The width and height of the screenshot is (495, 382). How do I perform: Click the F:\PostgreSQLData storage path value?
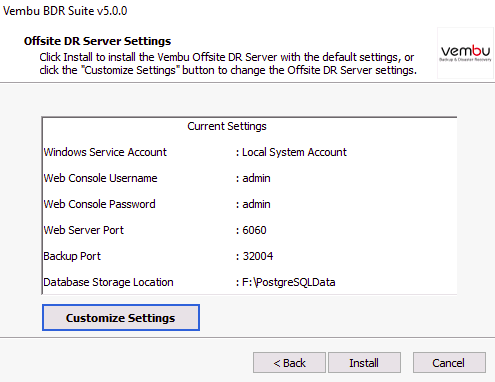(x=289, y=282)
